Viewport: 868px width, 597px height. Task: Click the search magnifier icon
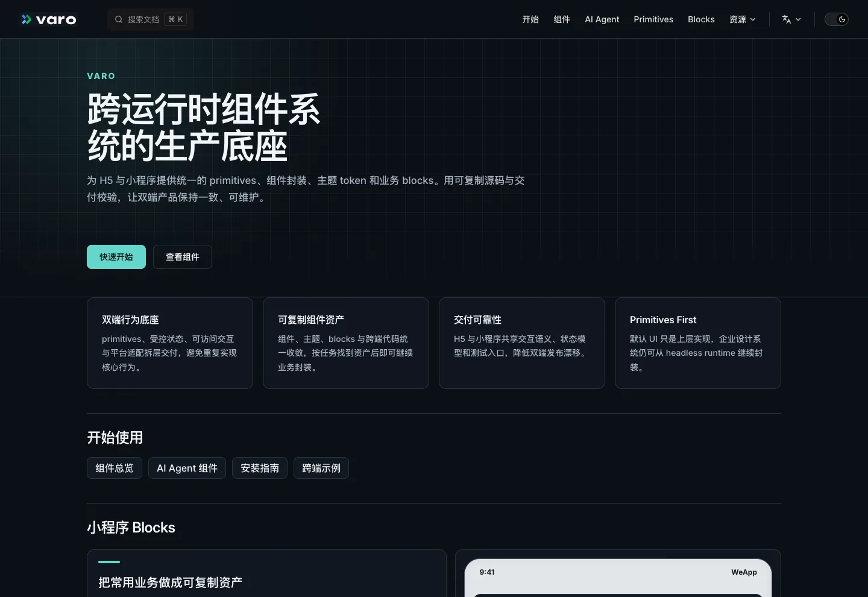click(x=119, y=19)
